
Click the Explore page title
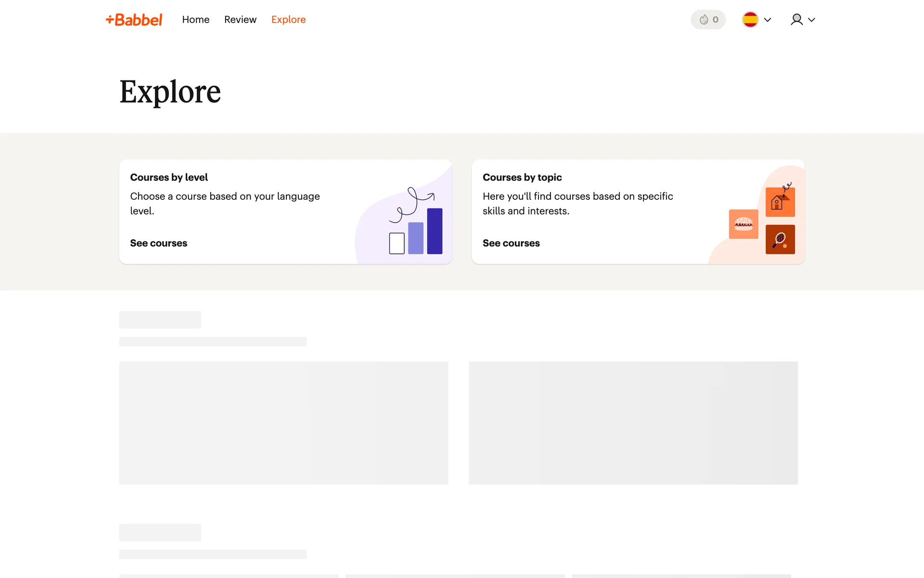170,92
